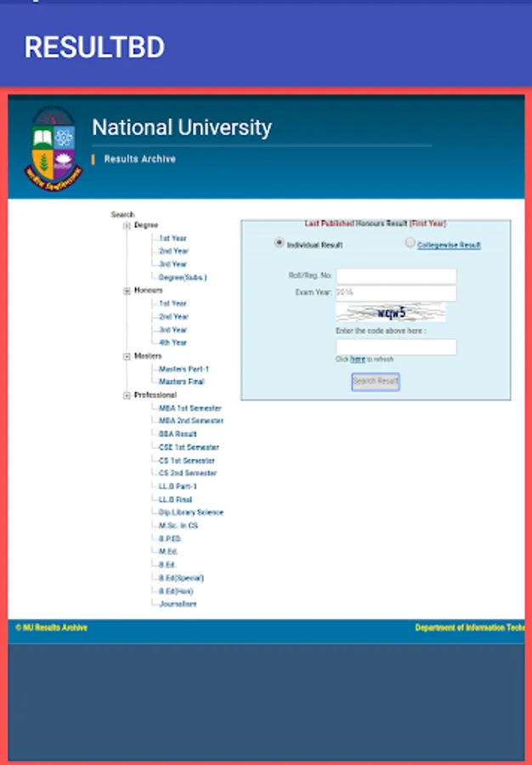
Task: Collapse the Degree tree node
Action: click(x=127, y=225)
